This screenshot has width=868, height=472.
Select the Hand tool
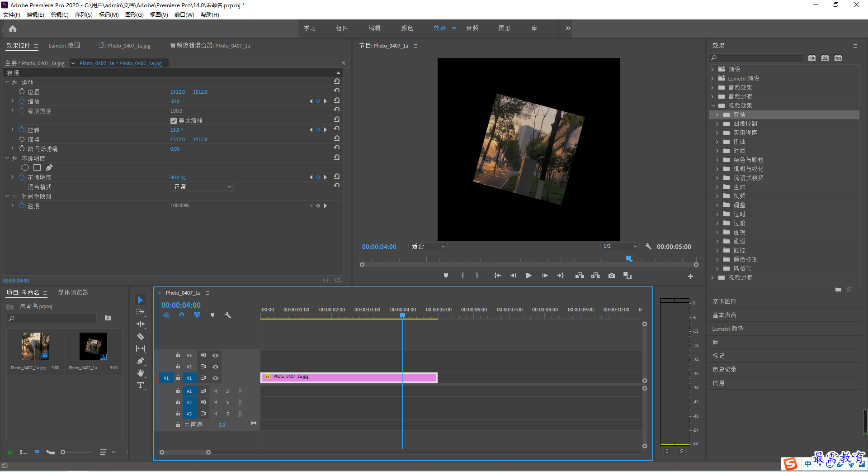141,373
